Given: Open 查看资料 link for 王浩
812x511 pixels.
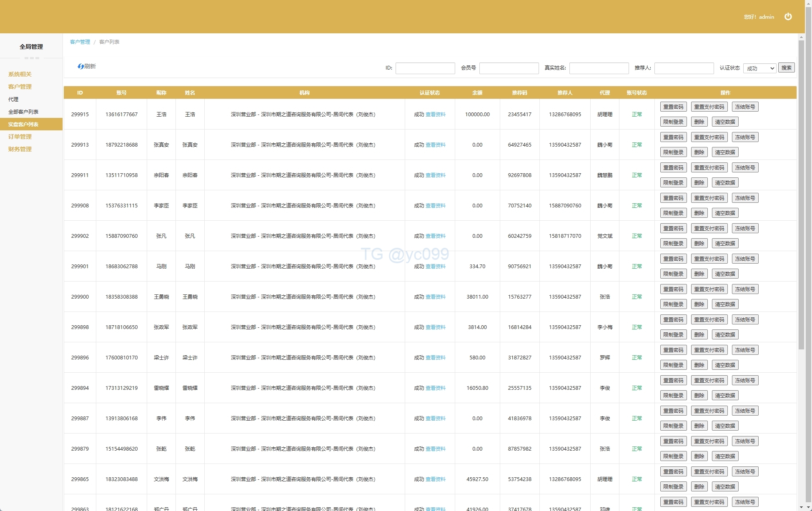Looking at the screenshot, I should click(x=435, y=115).
